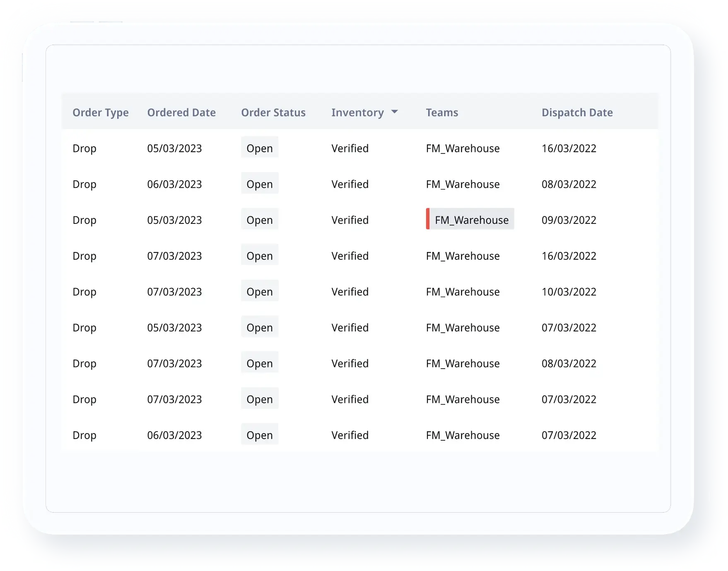Click FM_Warehouse in the first table row
Screen dimensions: 728x571
[x=463, y=148]
